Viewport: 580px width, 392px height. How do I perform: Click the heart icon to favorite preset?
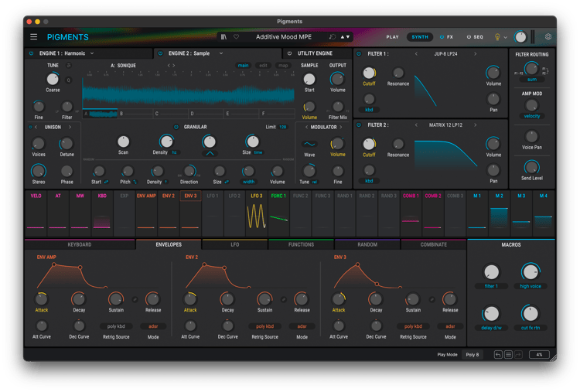coord(236,36)
